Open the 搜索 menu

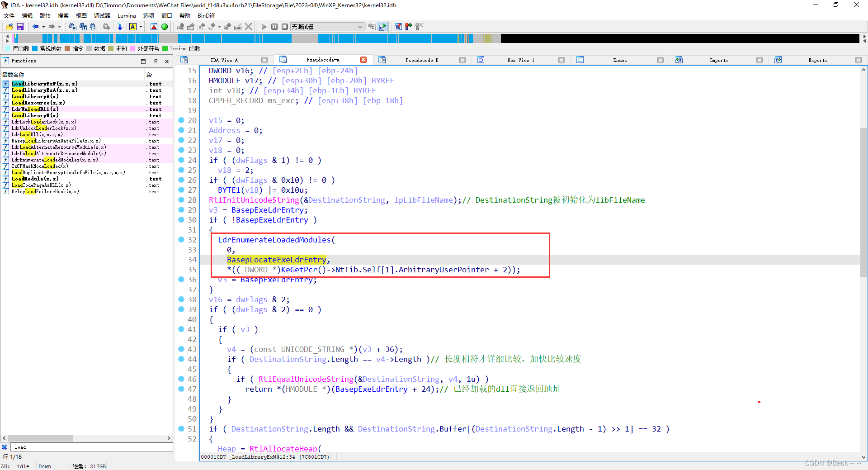(x=63, y=15)
